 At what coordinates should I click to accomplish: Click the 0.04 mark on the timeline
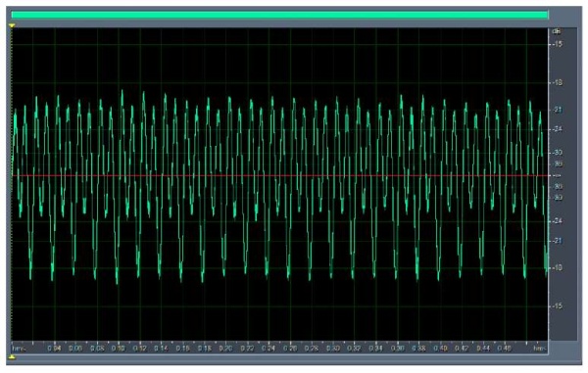pyautogui.click(x=54, y=349)
